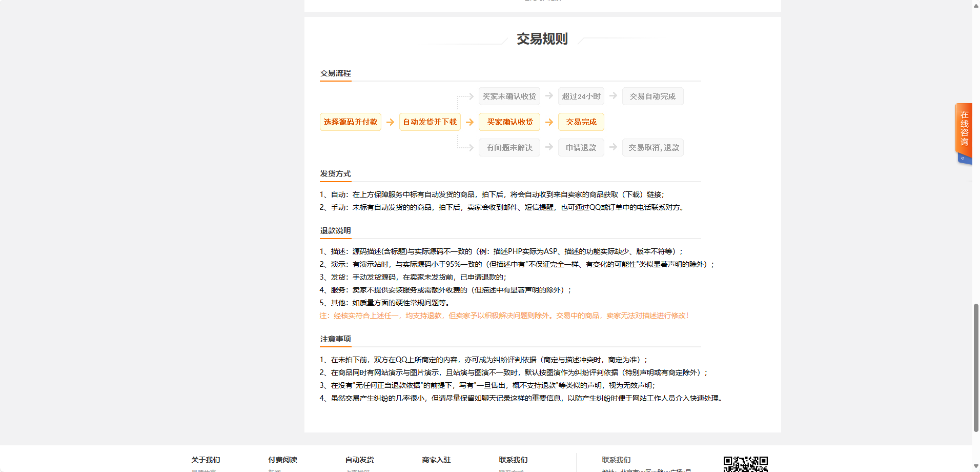Click the 选择源码并付款 step box
Screen dimensions: 980x472
coord(351,122)
